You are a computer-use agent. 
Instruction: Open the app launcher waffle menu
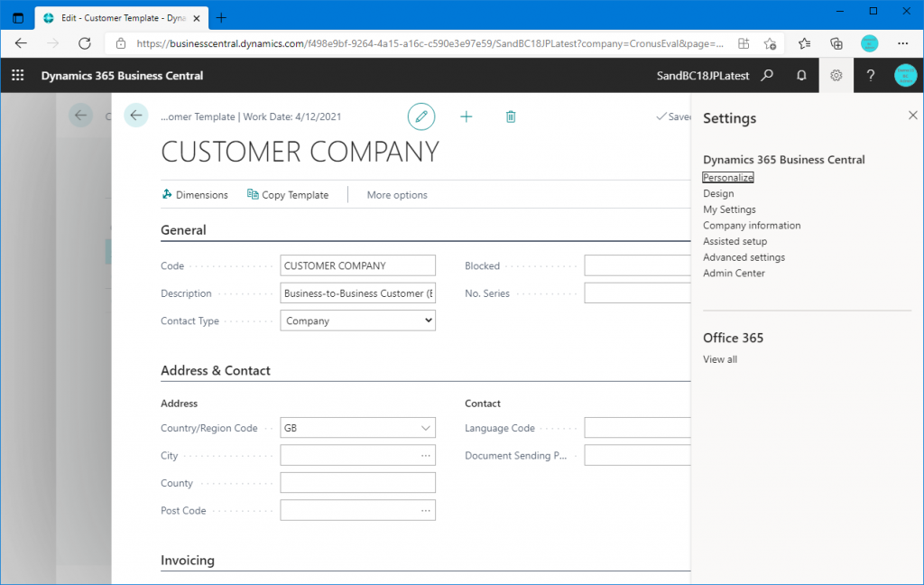(18, 76)
